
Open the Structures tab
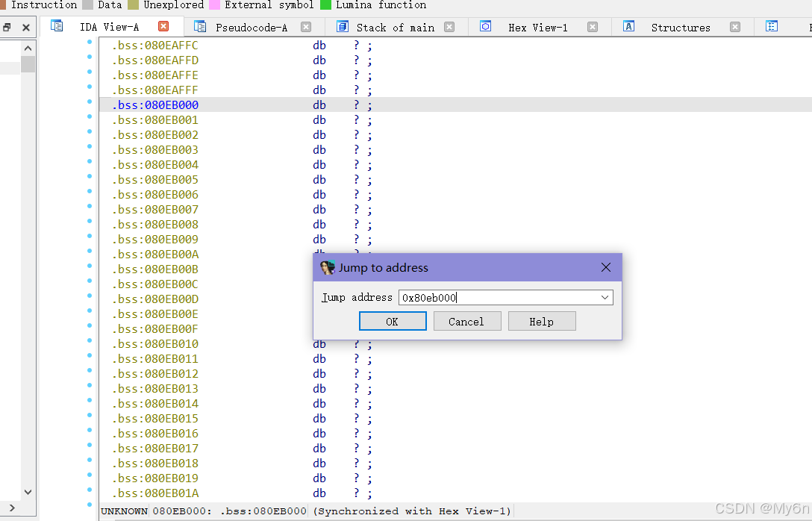click(681, 28)
